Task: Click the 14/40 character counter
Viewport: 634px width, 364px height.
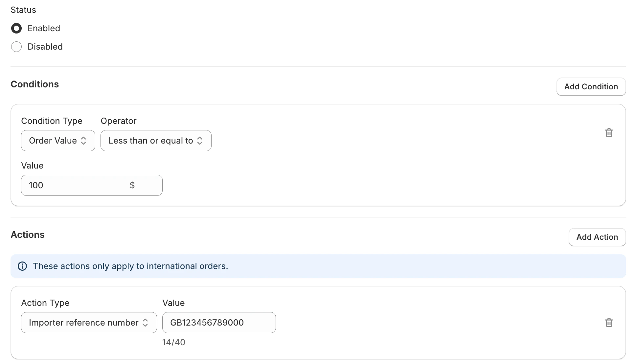Action: point(174,342)
